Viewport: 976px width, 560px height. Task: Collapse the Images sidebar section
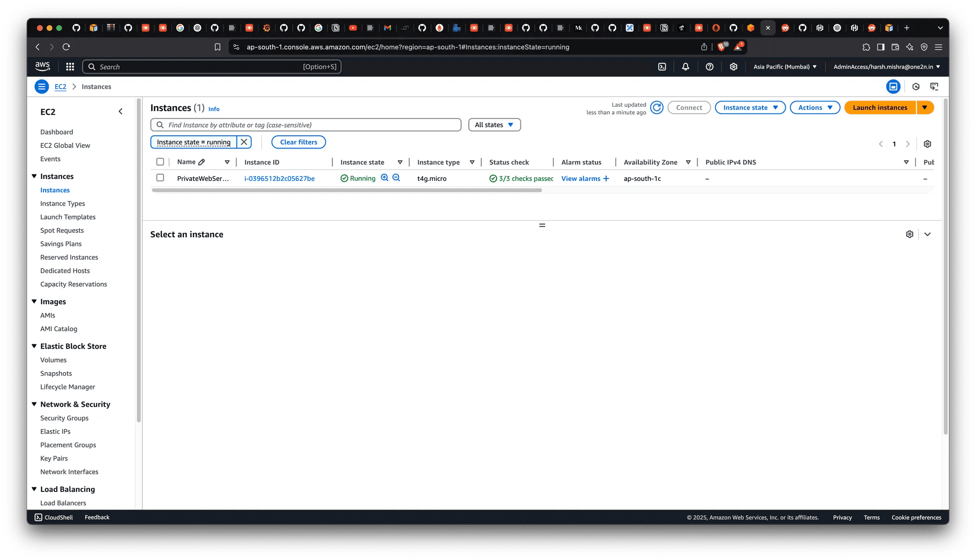(x=34, y=301)
